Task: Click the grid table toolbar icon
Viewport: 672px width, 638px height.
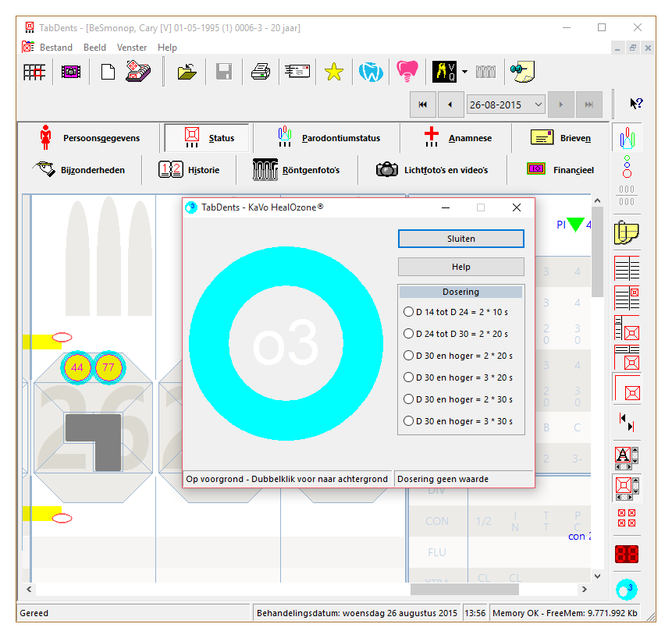Action: tap(34, 72)
